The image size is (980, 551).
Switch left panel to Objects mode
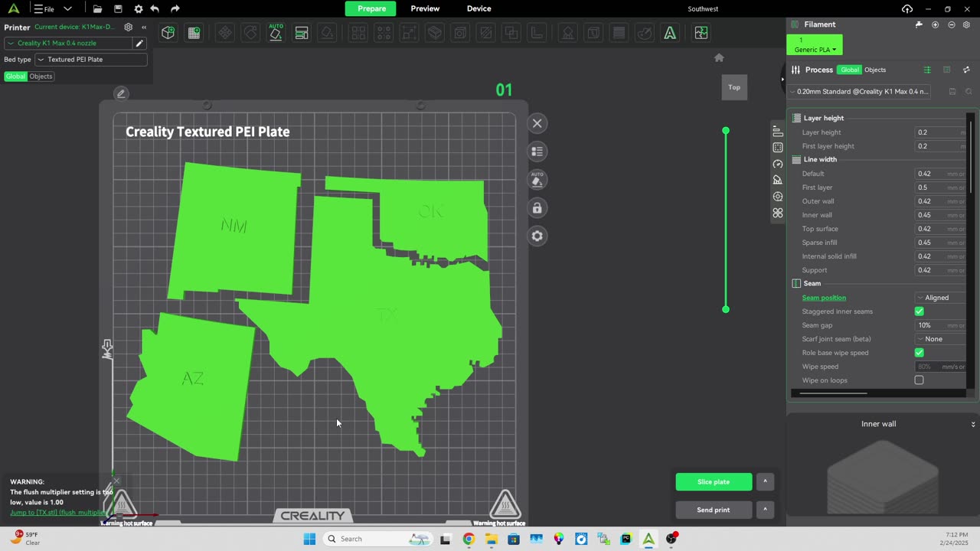tap(41, 77)
